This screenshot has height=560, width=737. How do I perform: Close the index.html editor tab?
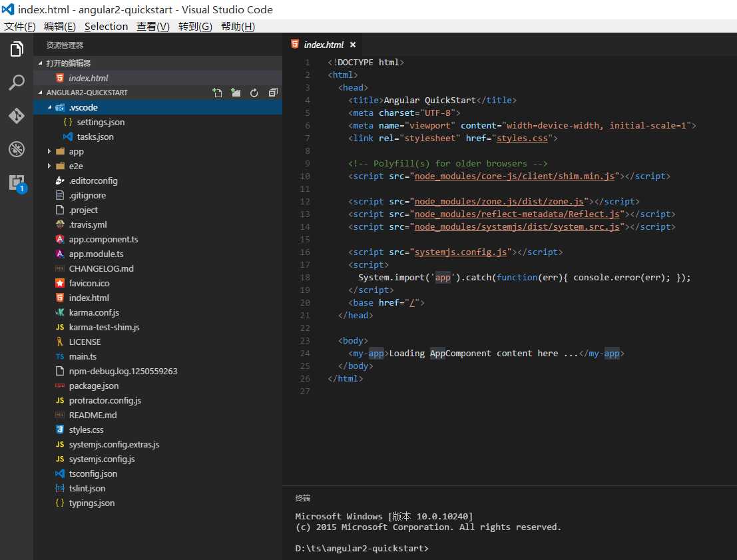(x=353, y=45)
